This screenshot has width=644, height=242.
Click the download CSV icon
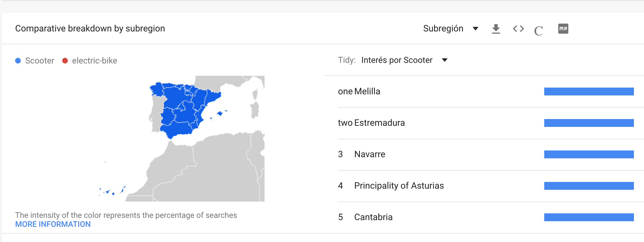click(496, 28)
